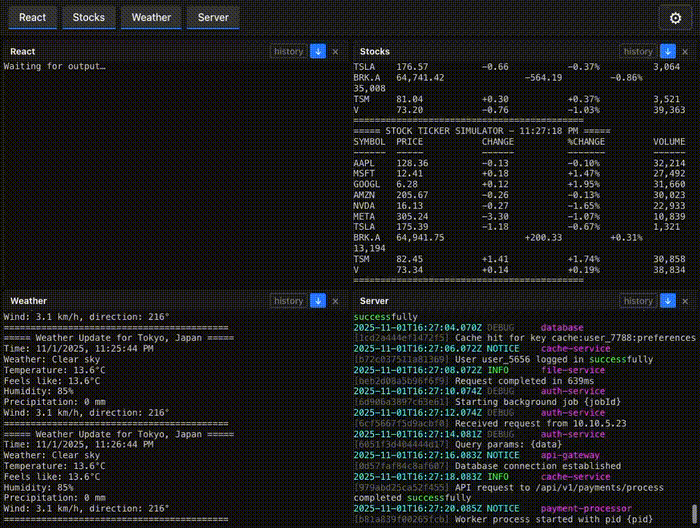Click the 'Request completed in 639ms' log message
700x528 pixels.
pos(525,381)
